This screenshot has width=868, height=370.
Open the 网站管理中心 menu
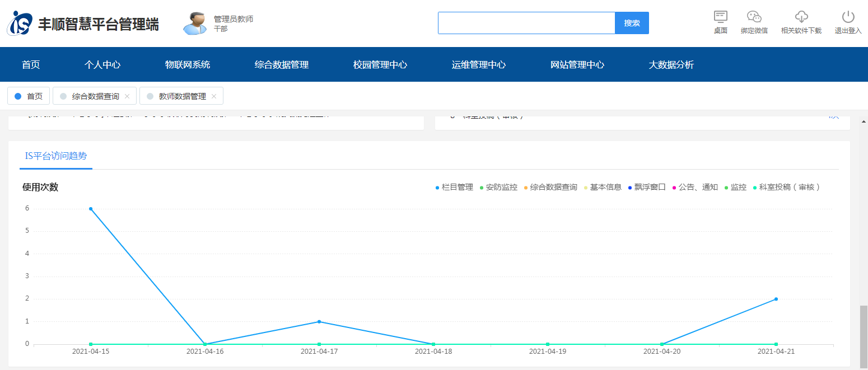(x=577, y=64)
